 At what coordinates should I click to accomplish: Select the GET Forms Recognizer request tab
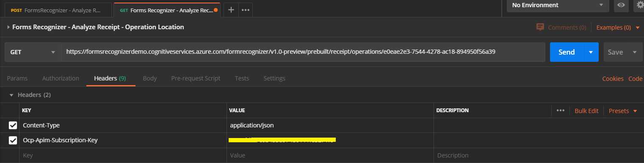click(x=167, y=10)
